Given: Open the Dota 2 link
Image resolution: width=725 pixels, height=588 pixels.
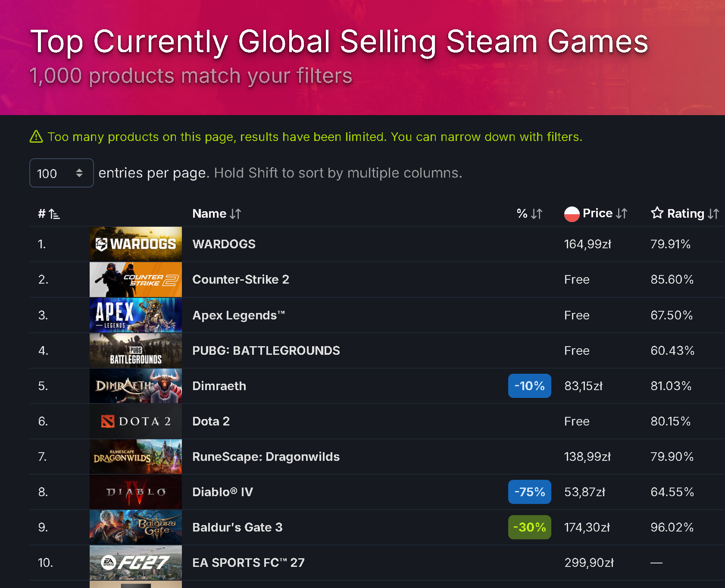Looking at the screenshot, I should click(211, 421).
